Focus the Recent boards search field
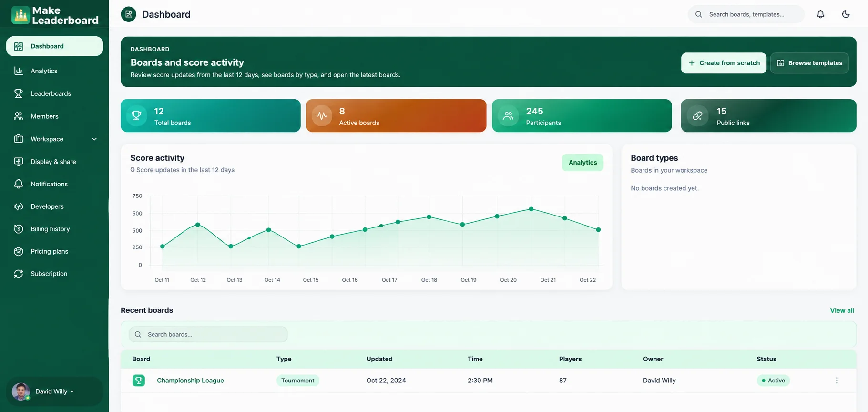Image resolution: width=868 pixels, height=412 pixels. point(208,334)
